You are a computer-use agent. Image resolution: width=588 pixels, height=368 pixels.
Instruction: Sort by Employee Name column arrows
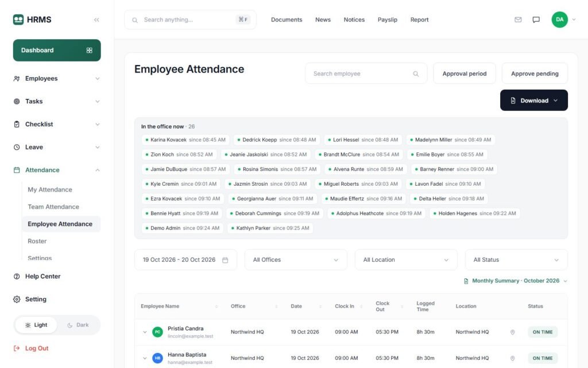pyautogui.click(x=216, y=306)
